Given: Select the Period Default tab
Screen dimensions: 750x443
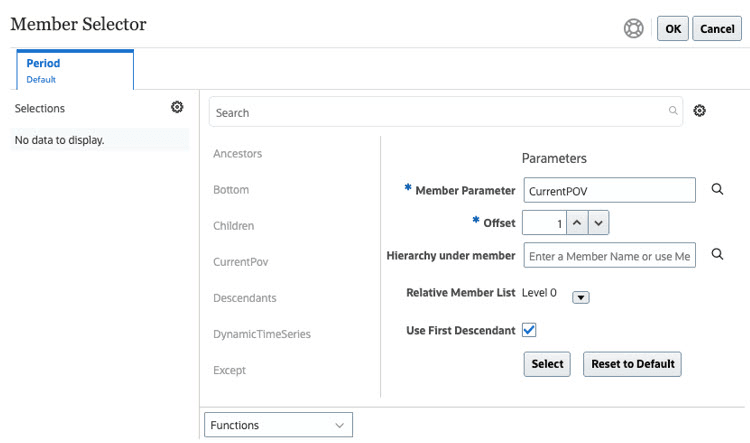Looking at the screenshot, I should pyautogui.click(x=75, y=70).
